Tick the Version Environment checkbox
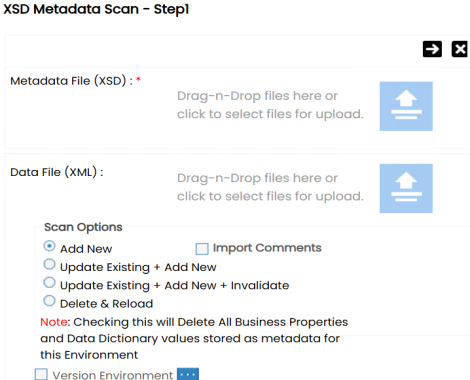Screen dimensions: 470x380 pyautogui.click(x=41, y=374)
